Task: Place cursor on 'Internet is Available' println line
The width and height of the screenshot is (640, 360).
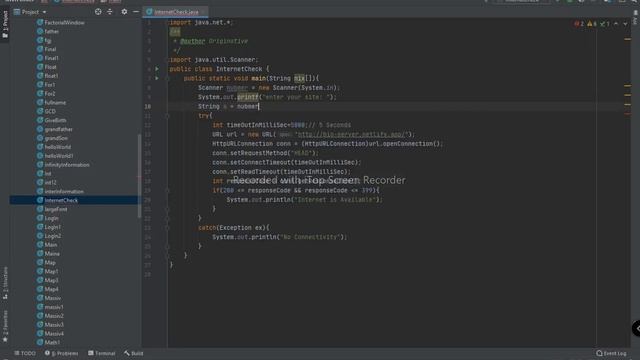Action: pyautogui.click(x=304, y=200)
